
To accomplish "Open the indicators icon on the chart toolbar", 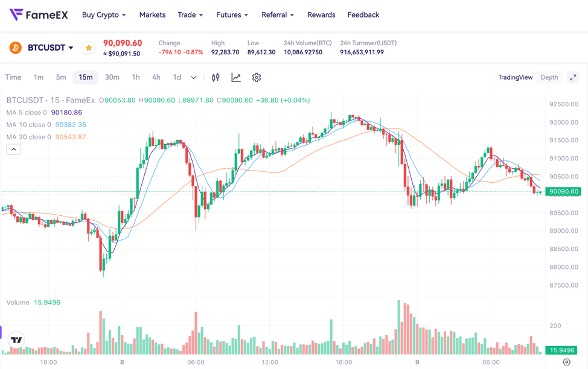I will click(x=215, y=77).
